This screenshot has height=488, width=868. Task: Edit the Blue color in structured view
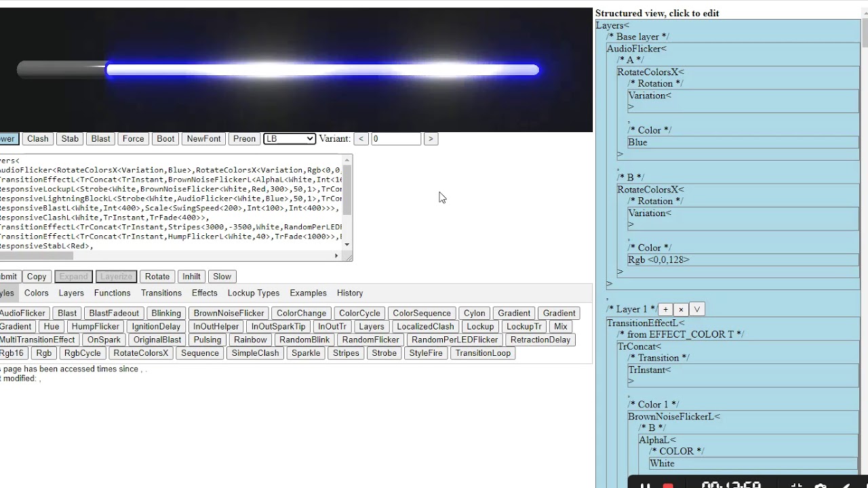743,142
